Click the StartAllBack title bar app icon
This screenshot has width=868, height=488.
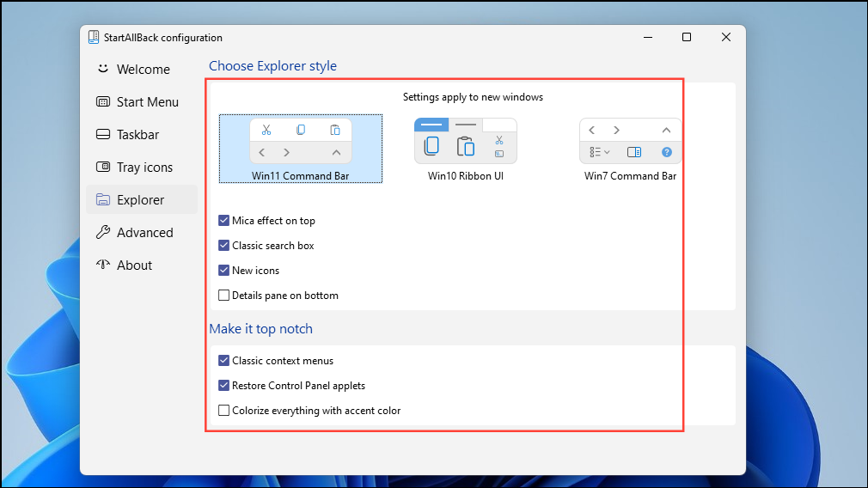click(x=94, y=37)
